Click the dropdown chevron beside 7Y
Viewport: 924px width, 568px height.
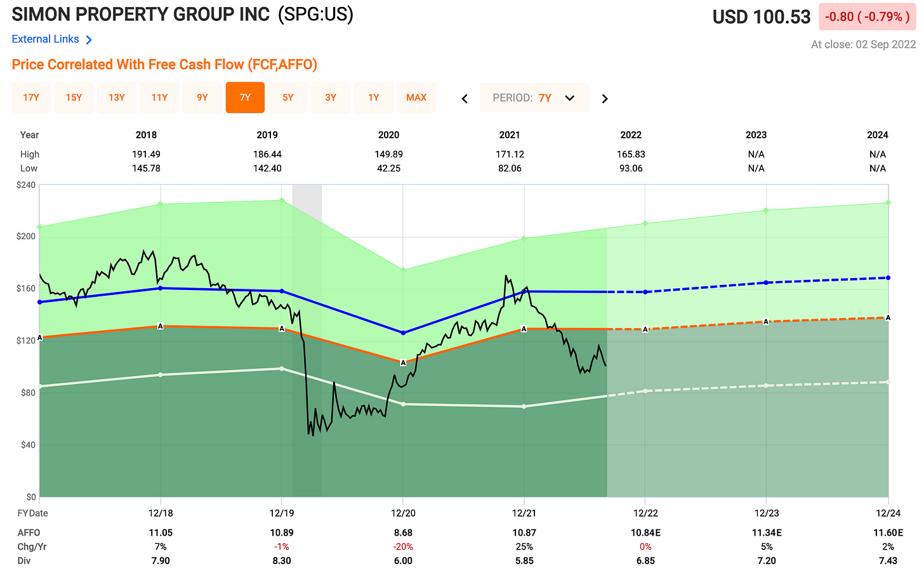(x=570, y=98)
